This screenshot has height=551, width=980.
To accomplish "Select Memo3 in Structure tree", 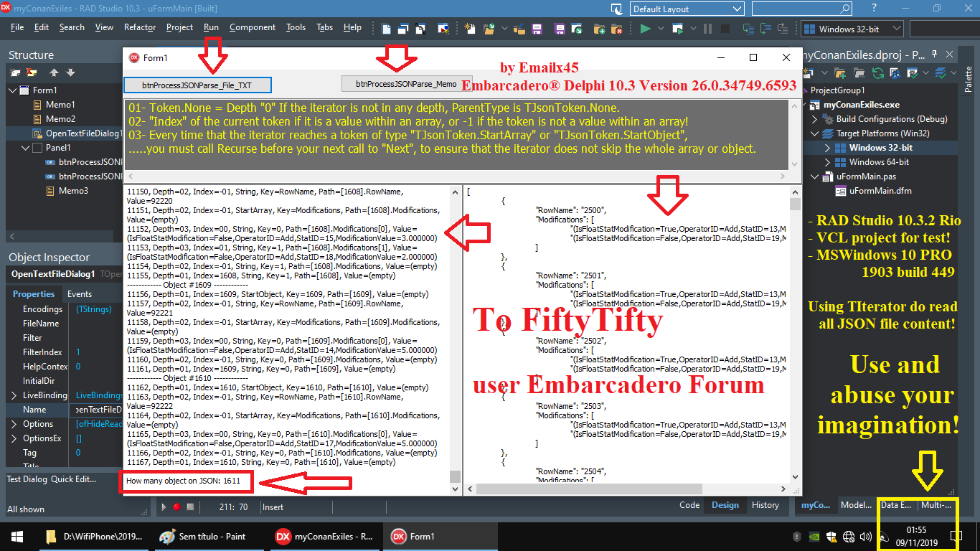I will click(x=73, y=191).
